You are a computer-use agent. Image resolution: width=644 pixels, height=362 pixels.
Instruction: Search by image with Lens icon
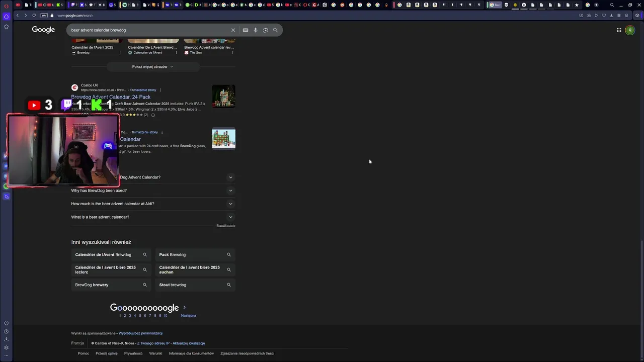[x=266, y=30]
